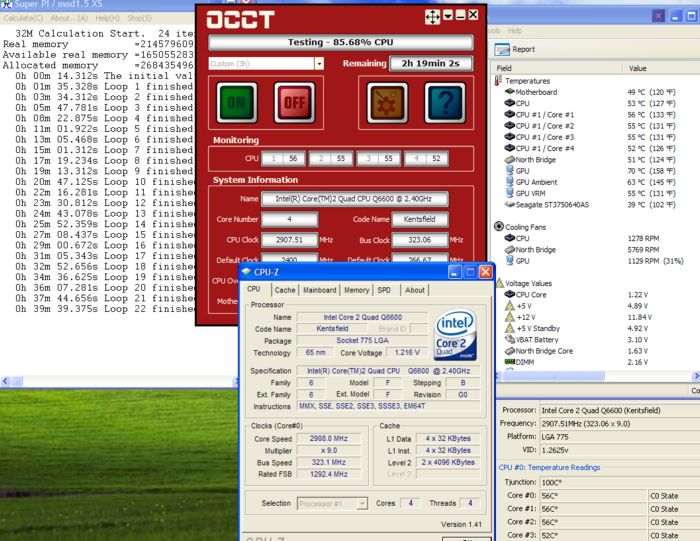Click the GPU VRM sensor icon
The height and width of the screenshot is (541, 700).
pyautogui.click(x=510, y=193)
